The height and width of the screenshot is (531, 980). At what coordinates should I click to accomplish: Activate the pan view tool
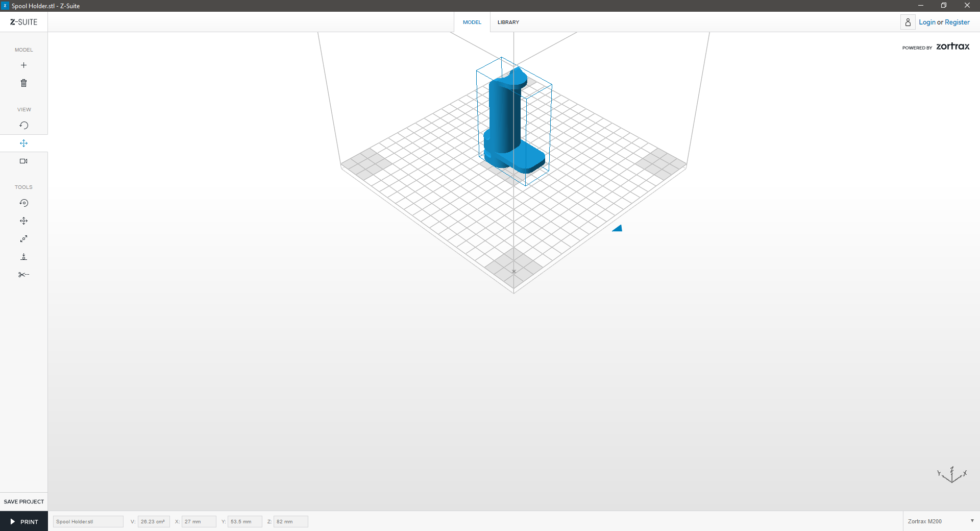(23, 143)
